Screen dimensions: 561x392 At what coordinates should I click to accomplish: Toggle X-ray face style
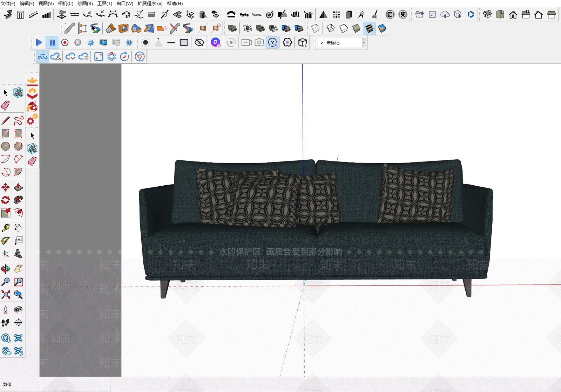point(315,28)
